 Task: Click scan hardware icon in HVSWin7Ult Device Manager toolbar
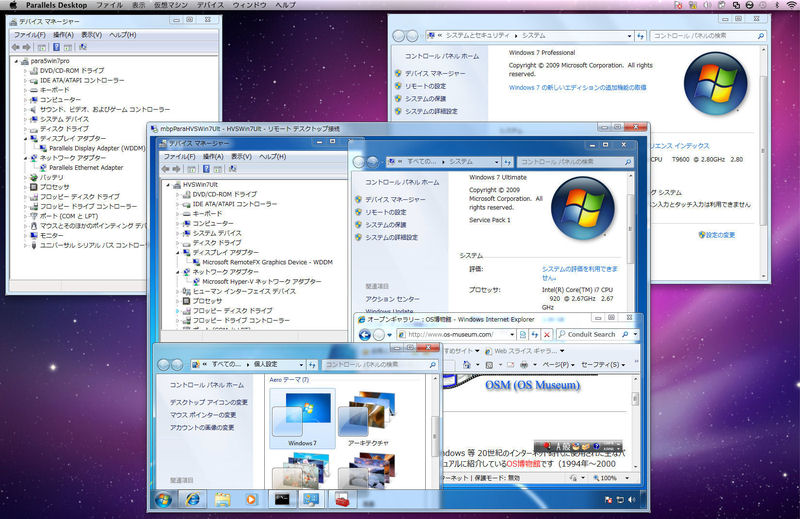pos(232,169)
